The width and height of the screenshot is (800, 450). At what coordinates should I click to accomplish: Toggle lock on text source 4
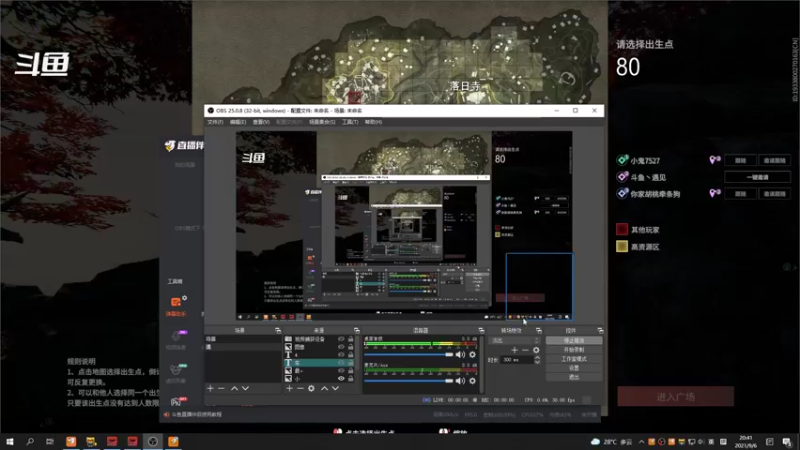pos(351,355)
